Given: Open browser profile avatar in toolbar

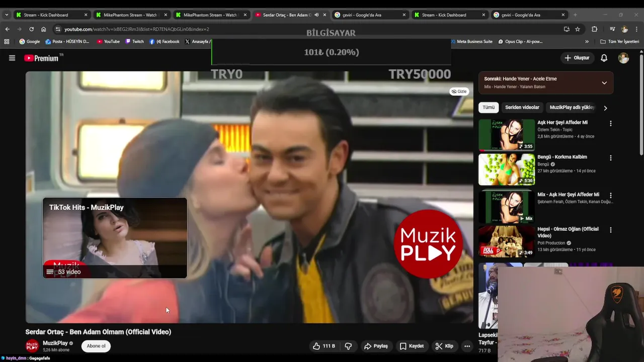Looking at the screenshot, I should 624,29.
